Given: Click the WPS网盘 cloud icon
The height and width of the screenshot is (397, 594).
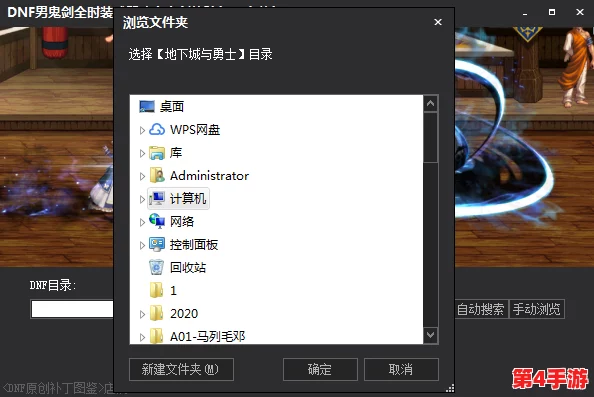Looking at the screenshot, I should (x=157, y=130).
